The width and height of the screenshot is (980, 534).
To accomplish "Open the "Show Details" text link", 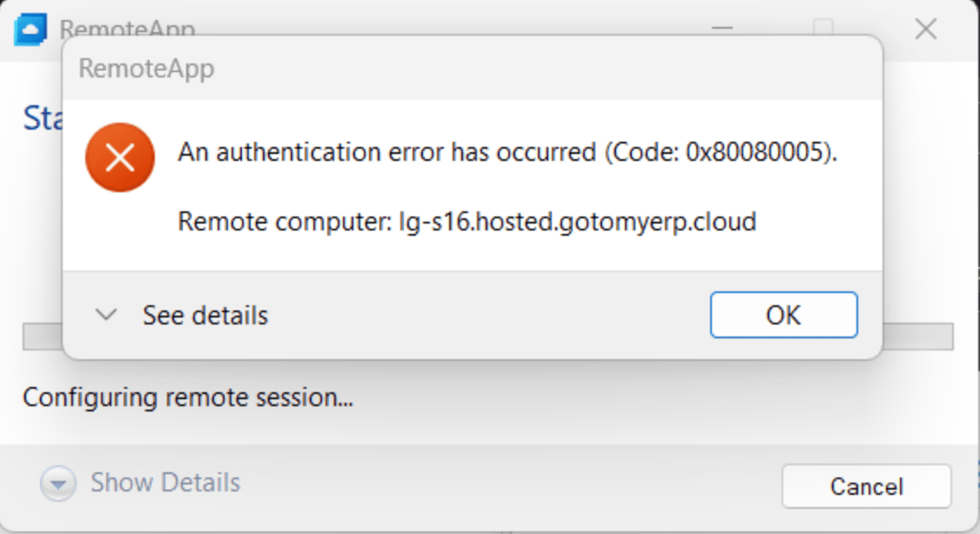I will coord(165,483).
